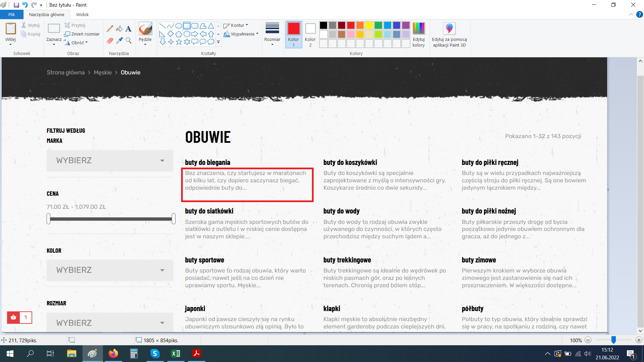This screenshot has height=362, width=644.
Task: Open the Rozmiar line size dropdown
Action: click(272, 34)
